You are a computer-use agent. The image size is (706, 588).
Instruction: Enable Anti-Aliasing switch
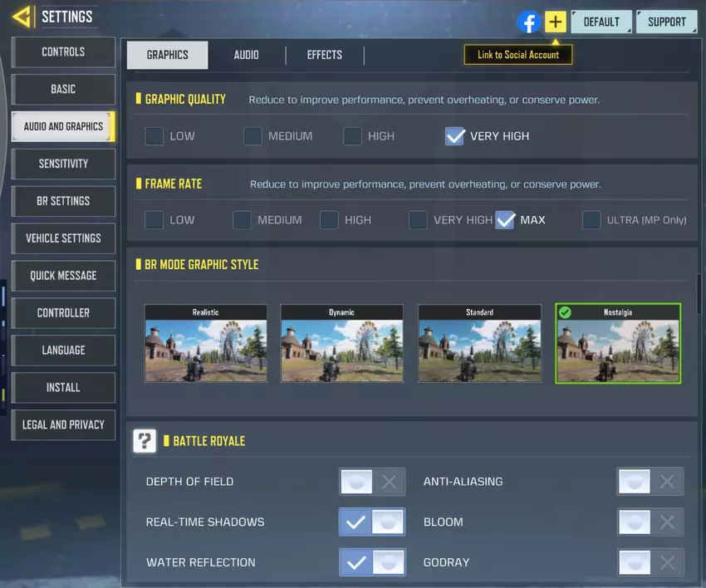click(650, 482)
